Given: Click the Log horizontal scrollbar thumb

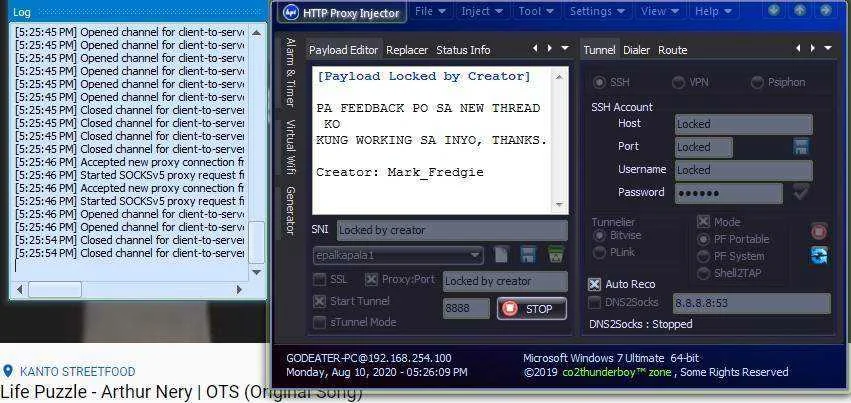Looking at the screenshot, I should click(x=54, y=290).
